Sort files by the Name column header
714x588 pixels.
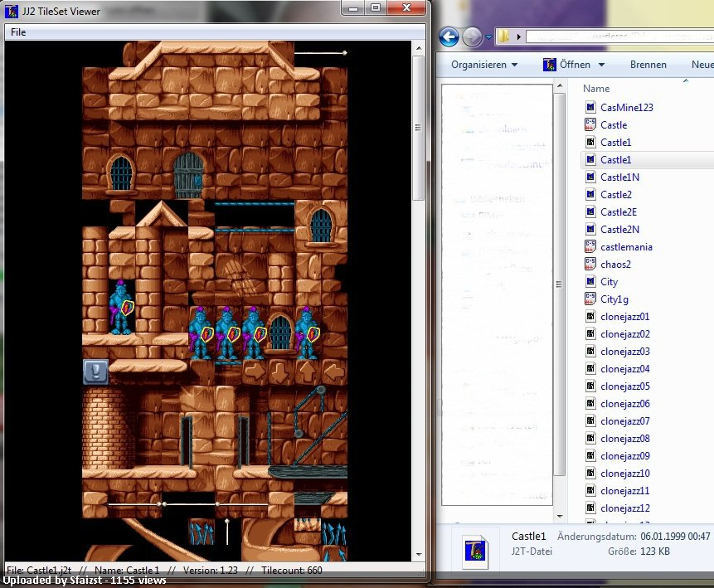click(596, 89)
